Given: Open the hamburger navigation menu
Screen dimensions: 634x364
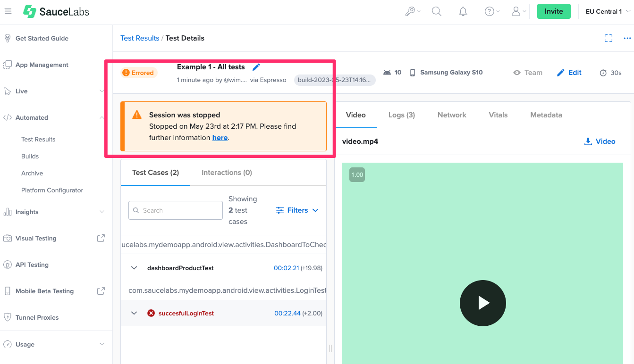Looking at the screenshot, I should click(8, 11).
